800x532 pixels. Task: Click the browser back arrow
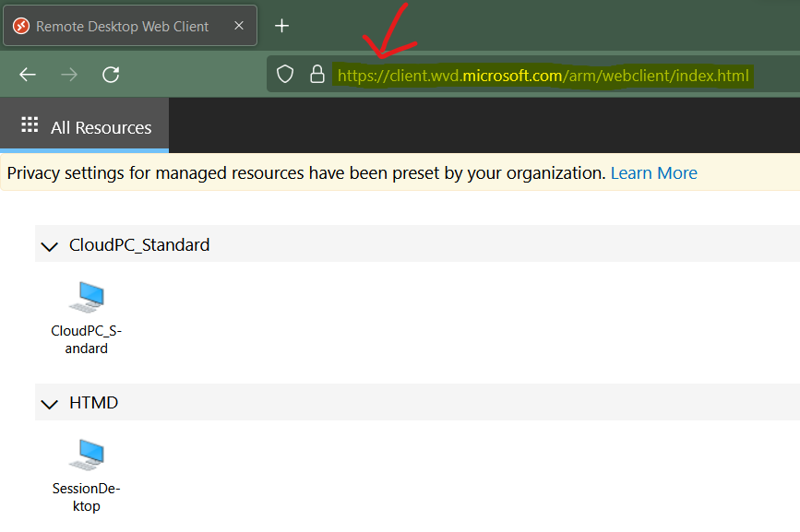28,75
